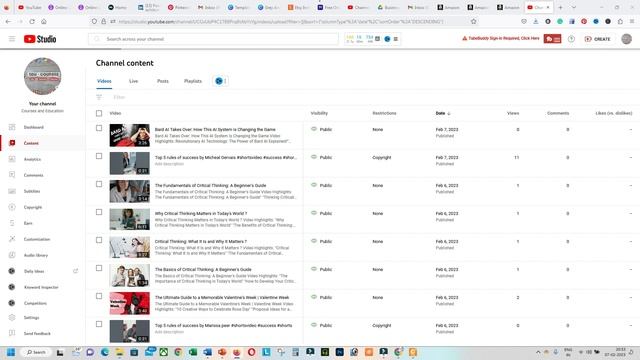640x360 pixels.
Task: Bookmark this page with star icon
Action: click(473, 21)
